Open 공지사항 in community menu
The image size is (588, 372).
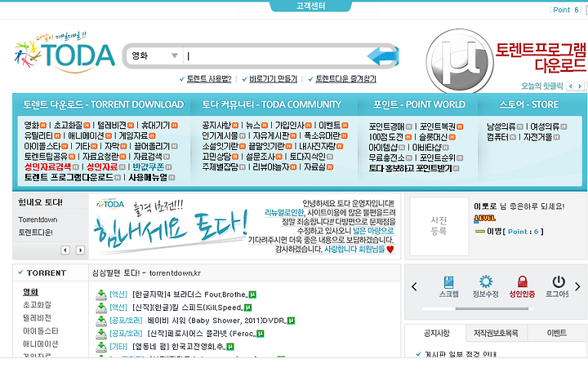pyautogui.click(x=216, y=125)
